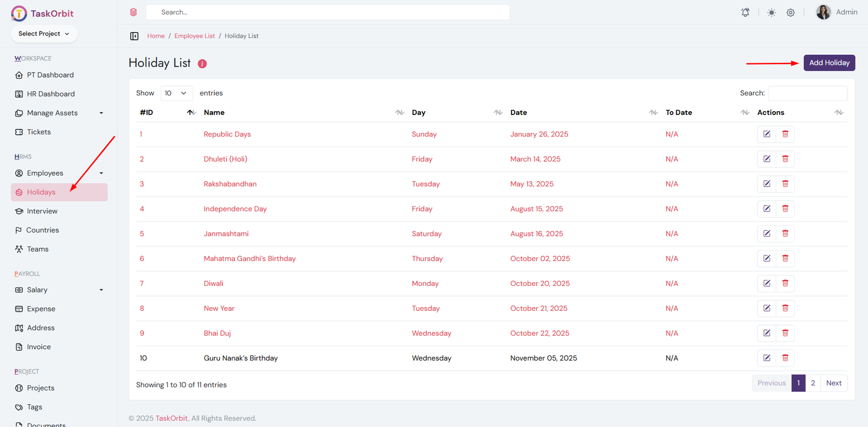Click the notification bell icon
Screen dimensions: 868x427
click(745, 12)
